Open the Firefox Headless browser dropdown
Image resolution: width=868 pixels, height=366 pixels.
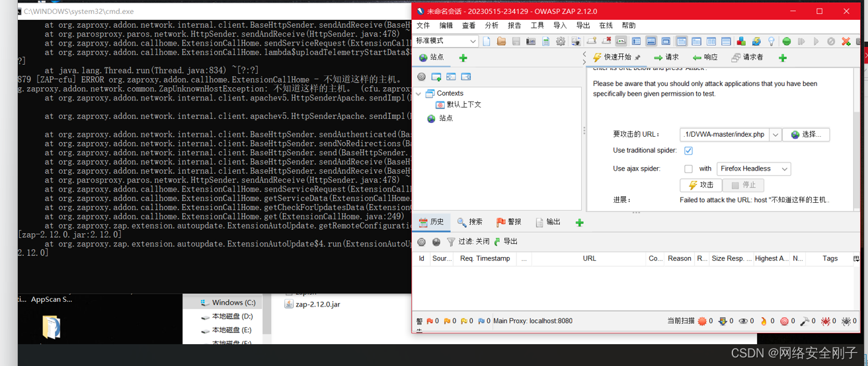[x=754, y=168]
